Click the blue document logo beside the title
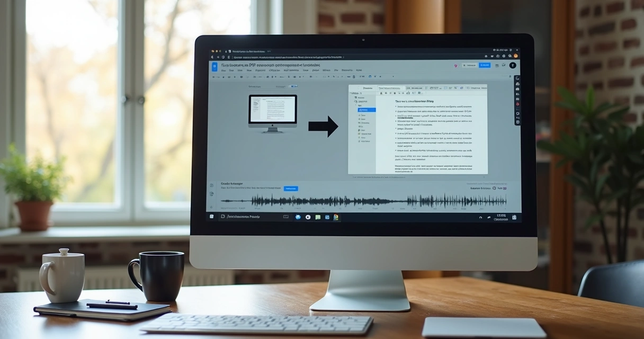This screenshot has height=339, width=644. point(214,66)
